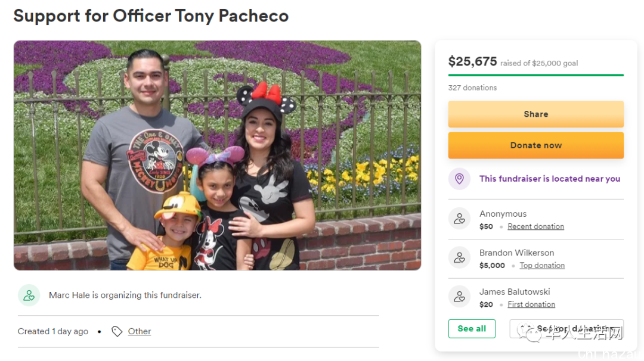Click This fundraiser is located near you
This screenshot has height=361, width=644.
[550, 179]
